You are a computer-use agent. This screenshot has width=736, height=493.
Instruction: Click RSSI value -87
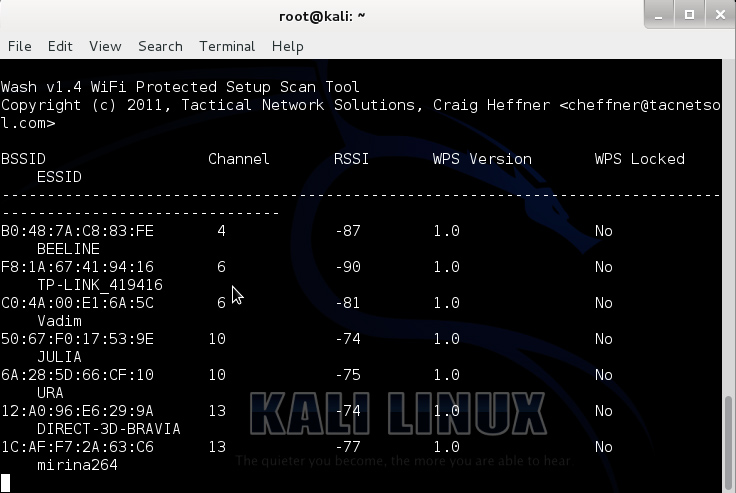[348, 231]
